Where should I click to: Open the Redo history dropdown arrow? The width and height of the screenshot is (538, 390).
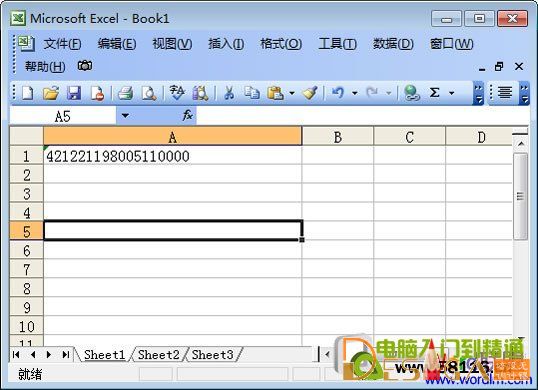389,93
